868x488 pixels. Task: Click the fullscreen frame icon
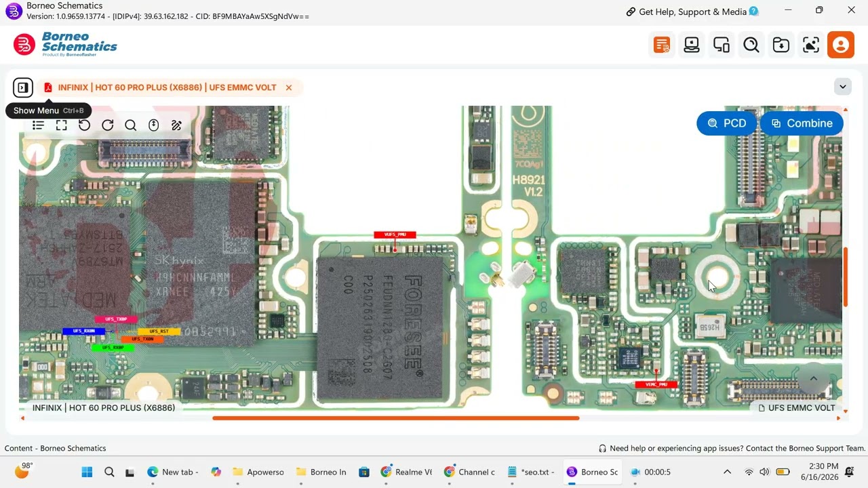(61, 125)
